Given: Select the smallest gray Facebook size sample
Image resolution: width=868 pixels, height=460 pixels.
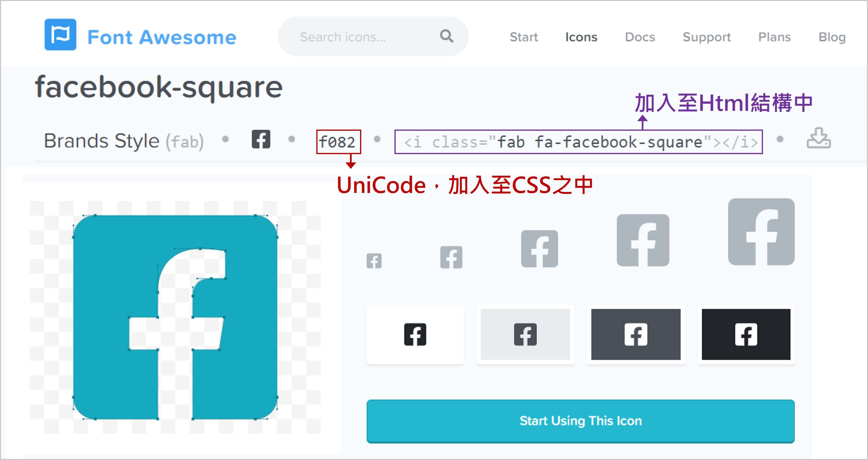Looking at the screenshot, I should (374, 261).
